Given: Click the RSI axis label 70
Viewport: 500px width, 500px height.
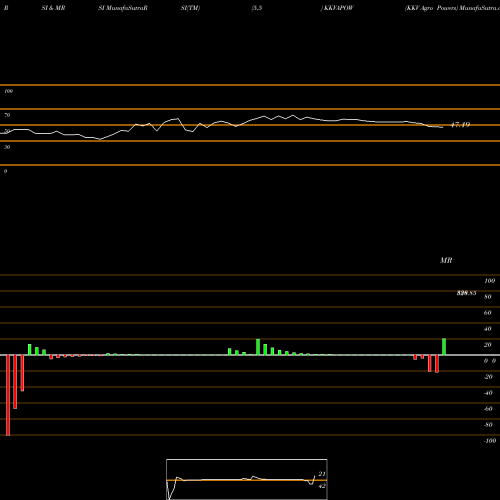Looking at the screenshot, I should coord(7,115).
